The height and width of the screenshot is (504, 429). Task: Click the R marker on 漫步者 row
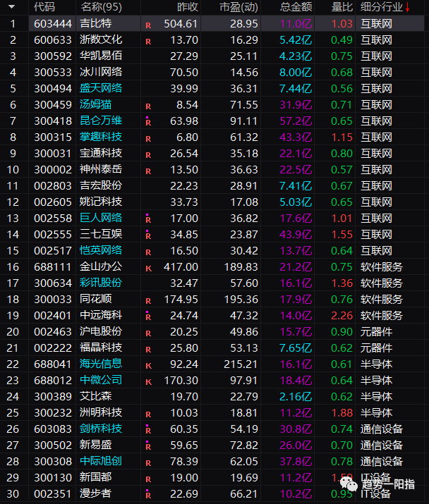(x=148, y=494)
